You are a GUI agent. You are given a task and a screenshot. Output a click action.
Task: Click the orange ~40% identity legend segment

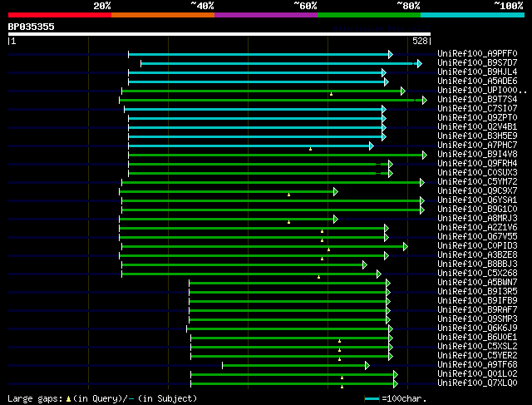coord(163,15)
